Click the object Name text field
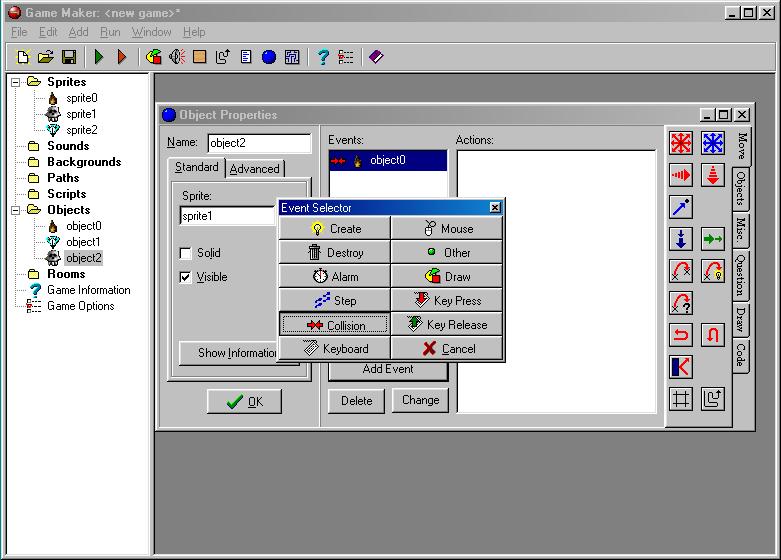 tap(259, 143)
